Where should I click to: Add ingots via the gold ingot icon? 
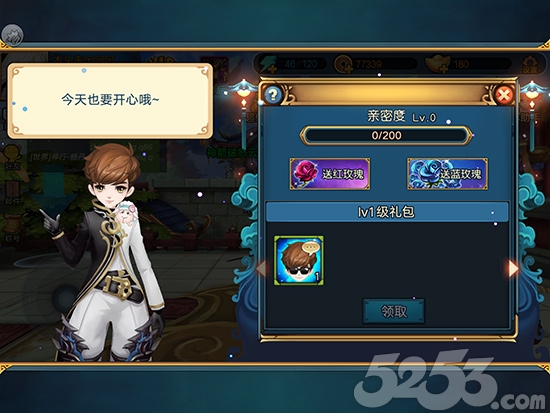tap(437, 65)
